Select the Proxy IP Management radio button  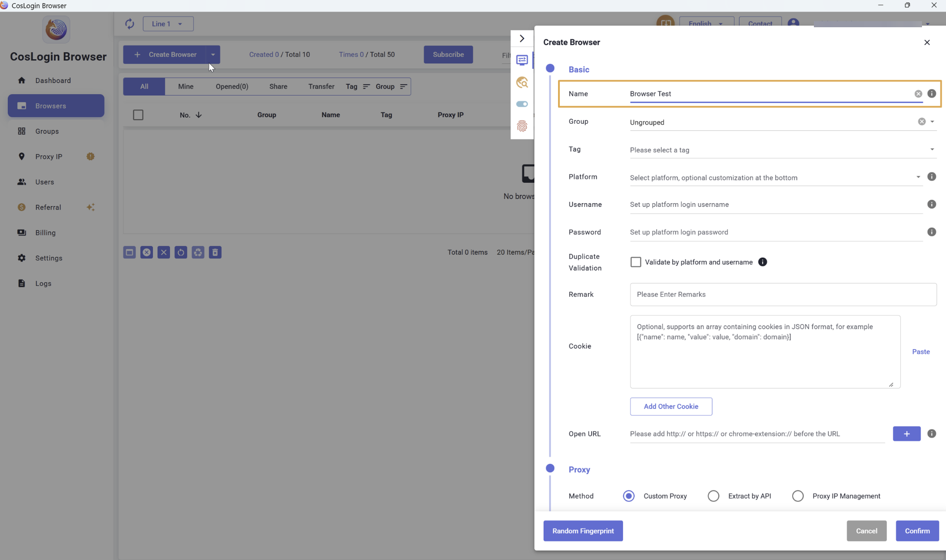click(798, 496)
